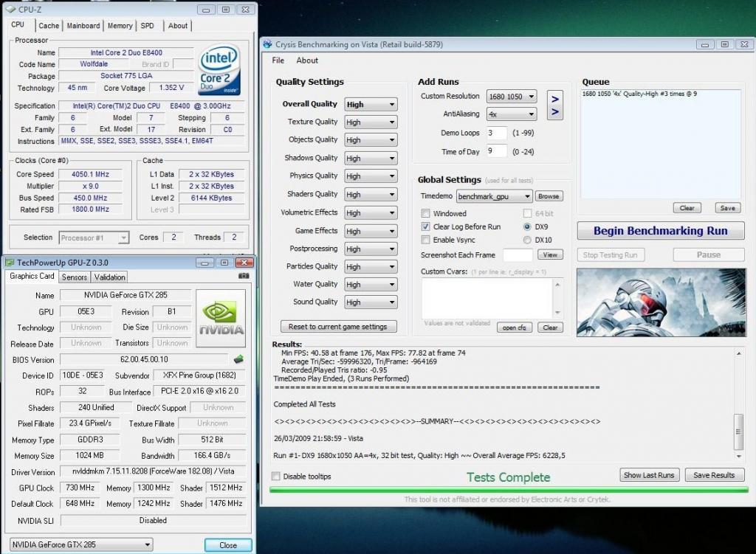Open the Custom Resolution dropdown
The width and height of the screenshot is (756, 554).
[x=512, y=97]
